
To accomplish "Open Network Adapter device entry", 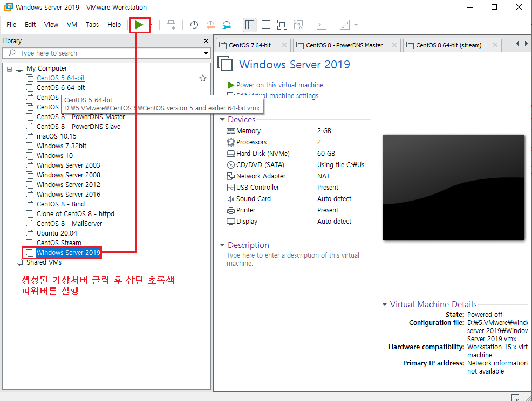I will pyautogui.click(x=261, y=176).
